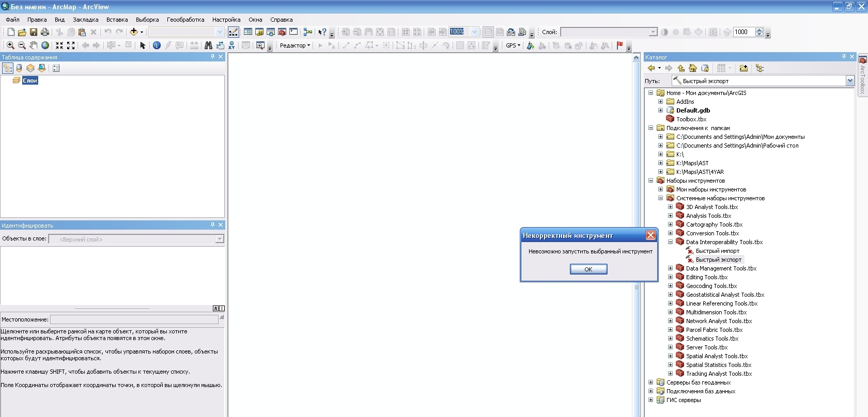
Task: Launch ModelBuilder from the toolbar
Action: coord(308,32)
